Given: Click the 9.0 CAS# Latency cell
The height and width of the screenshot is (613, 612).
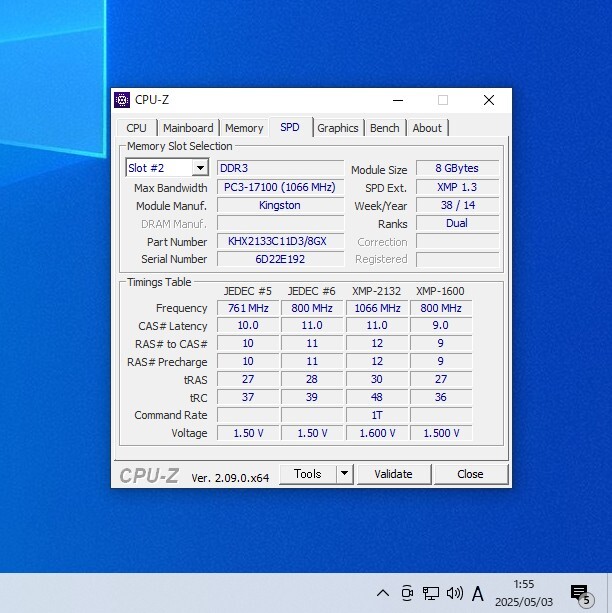Looking at the screenshot, I should [441, 325].
